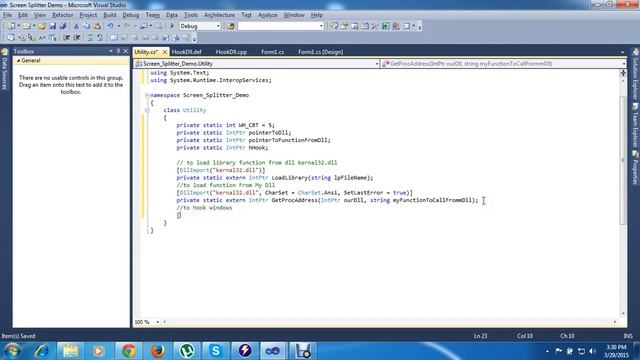Collapse the General group in Toolbox
Viewport: 640px width, 360px height.
point(18,60)
